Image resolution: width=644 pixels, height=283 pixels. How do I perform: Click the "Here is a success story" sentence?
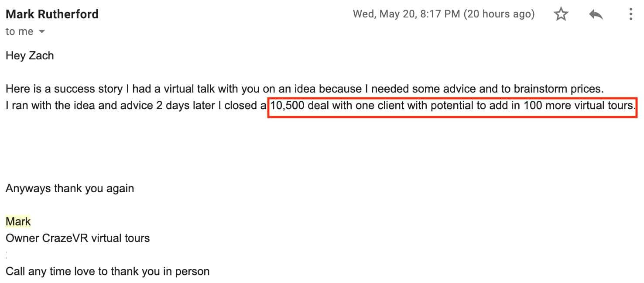[304, 89]
